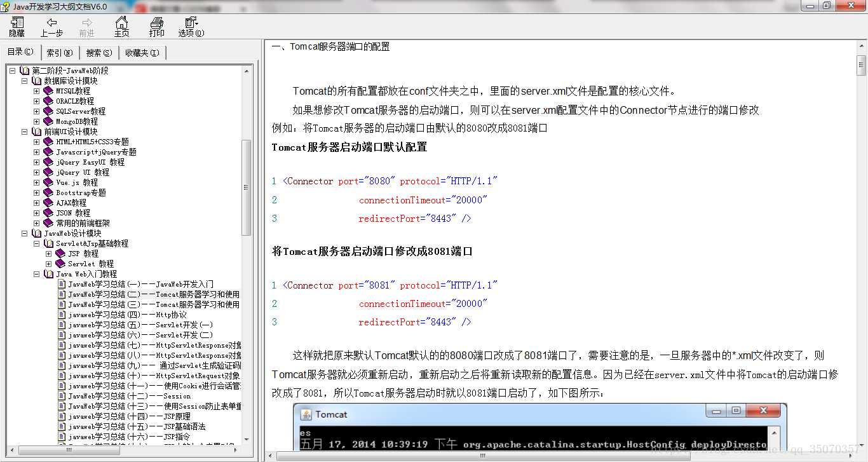Open topic 学习总结(十一) 使用Cookie进行会话管理
Image resolution: width=868 pixels, height=462 pixels.
point(154,386)
